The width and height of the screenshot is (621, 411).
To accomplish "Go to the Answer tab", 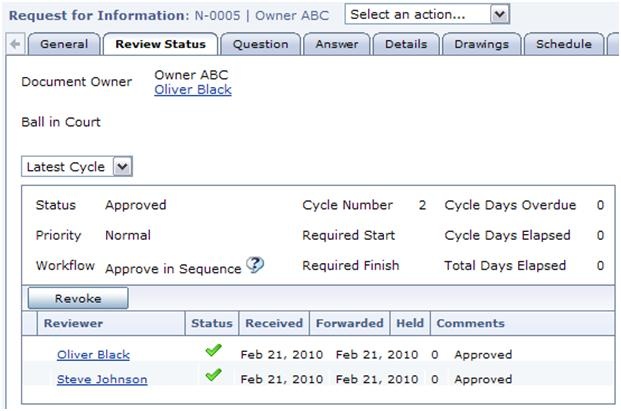I will [336, 44].
